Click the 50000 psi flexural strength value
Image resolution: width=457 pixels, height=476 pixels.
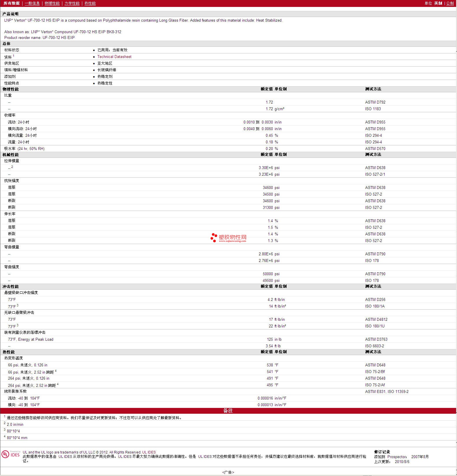click(x=271, y=274)
